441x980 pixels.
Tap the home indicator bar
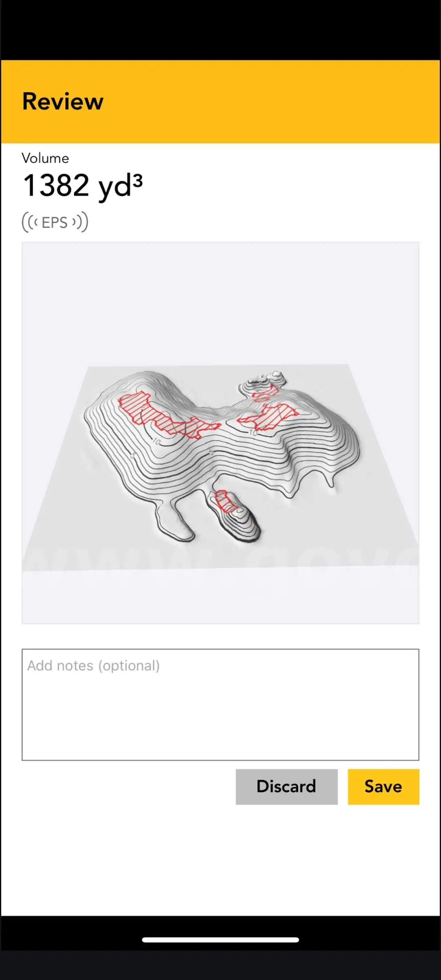220,940
